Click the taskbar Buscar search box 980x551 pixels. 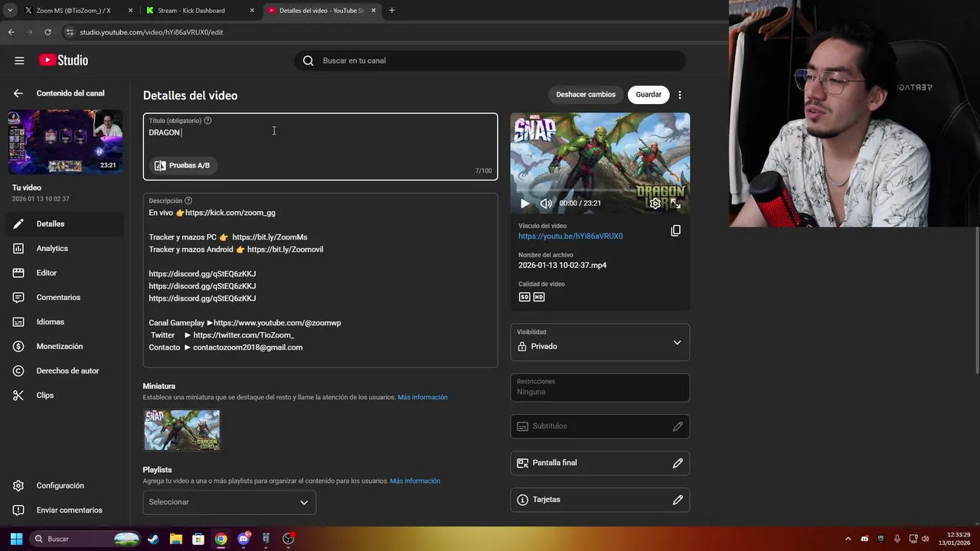pyautogui.click(x=86, y=539)
